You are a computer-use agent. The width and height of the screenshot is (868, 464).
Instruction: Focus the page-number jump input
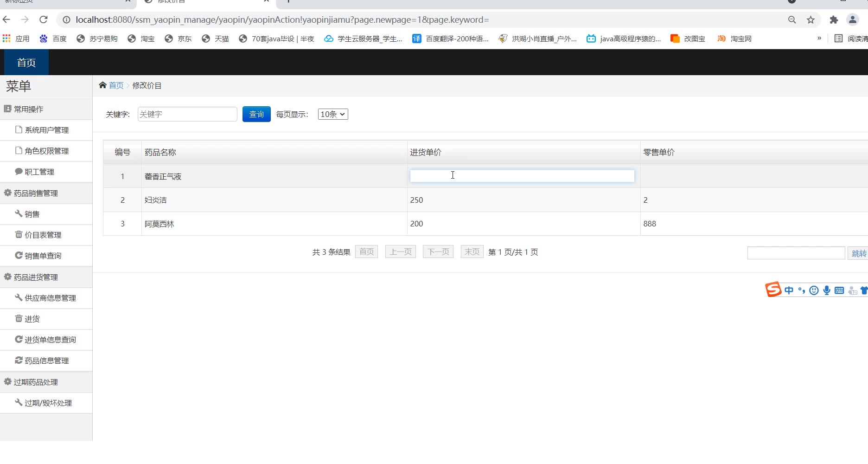[796, 253]
